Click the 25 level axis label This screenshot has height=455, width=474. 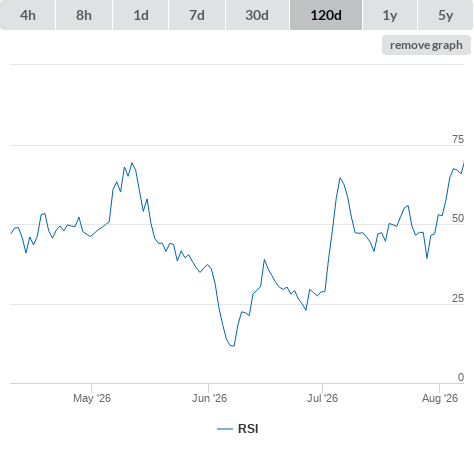click(458, 298)
